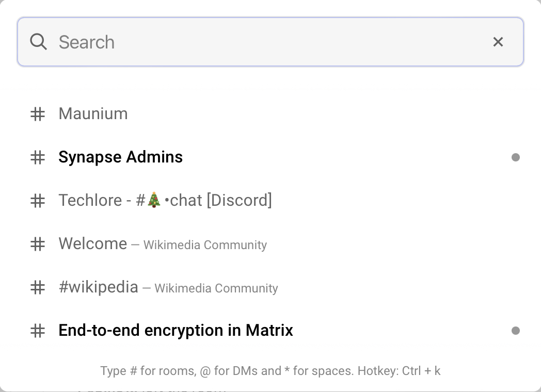Screen dimensions: 541x392
Task: Click Wikimedia Community label next to #wikipedia
Action: pyautogui.click(x=216, y=288)
